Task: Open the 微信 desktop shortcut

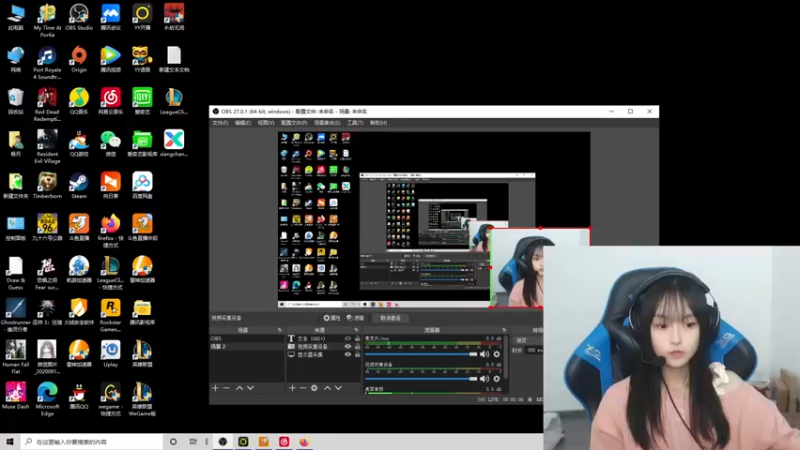Action: (111, 143)
